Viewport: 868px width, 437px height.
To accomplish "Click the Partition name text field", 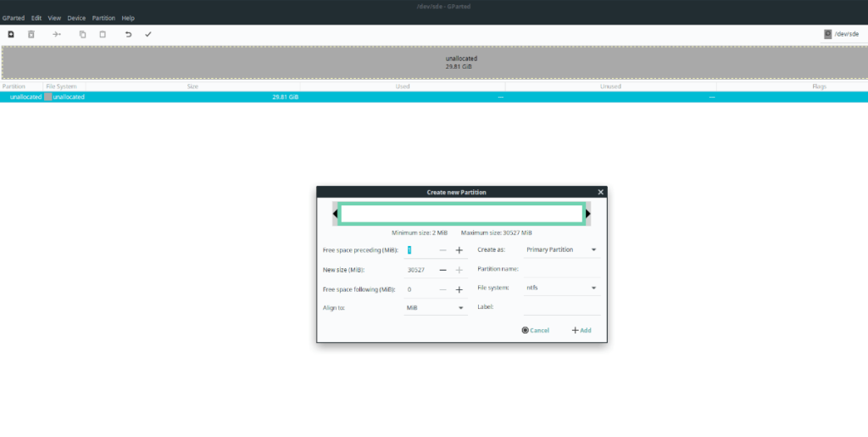I will pos(561,269).
